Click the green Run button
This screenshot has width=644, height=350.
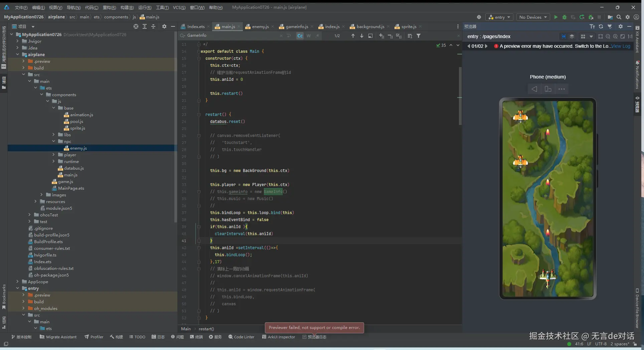coord(556,17)
